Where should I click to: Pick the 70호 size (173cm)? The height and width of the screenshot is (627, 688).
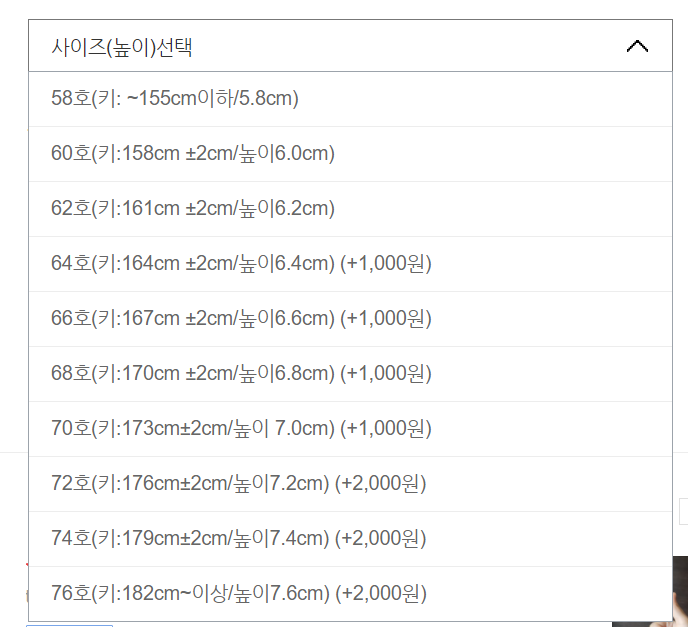click(x=241, y=429)
